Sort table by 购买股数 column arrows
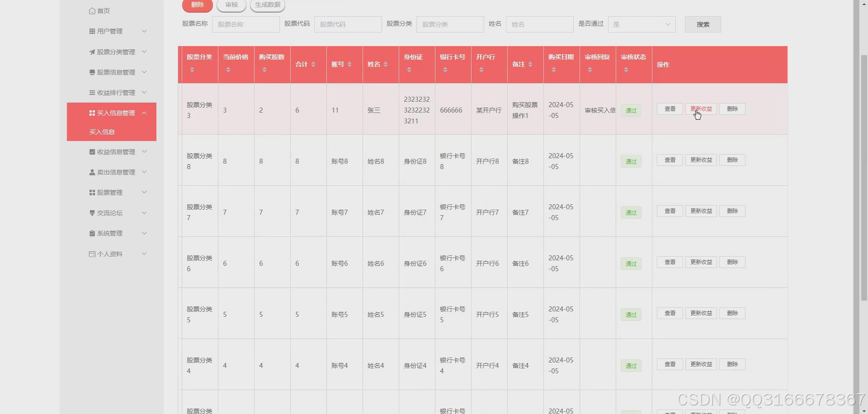The width and height of the screenshot is (868, 414). tap(264, 70)
